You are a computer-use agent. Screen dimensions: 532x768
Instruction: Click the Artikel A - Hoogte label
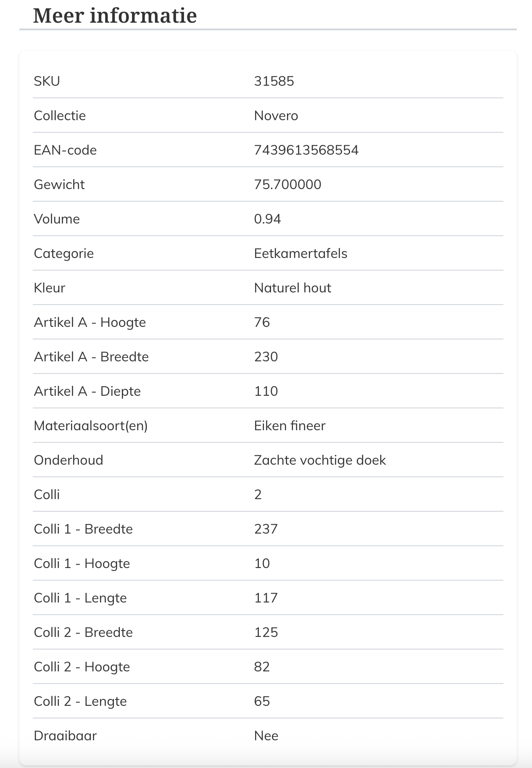pos(90,322)
